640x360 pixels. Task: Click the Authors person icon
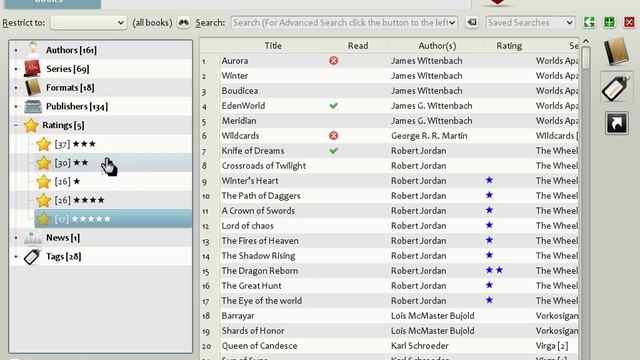point(33,50)
